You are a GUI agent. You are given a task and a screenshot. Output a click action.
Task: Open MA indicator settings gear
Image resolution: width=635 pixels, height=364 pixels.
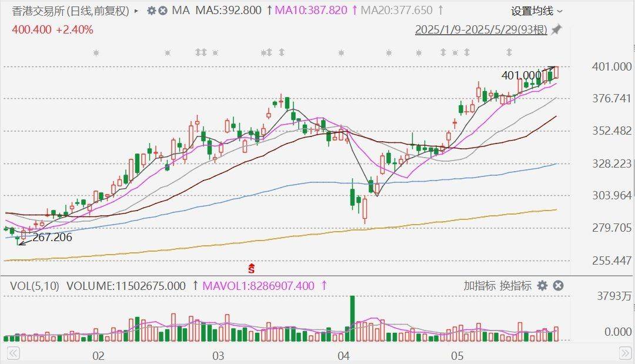pyautogui.click(x=152, y=11)
